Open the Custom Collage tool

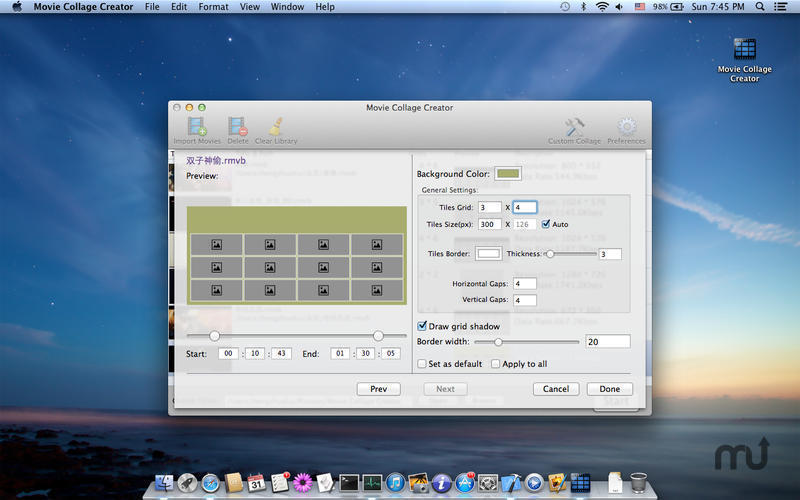point(574,127)
